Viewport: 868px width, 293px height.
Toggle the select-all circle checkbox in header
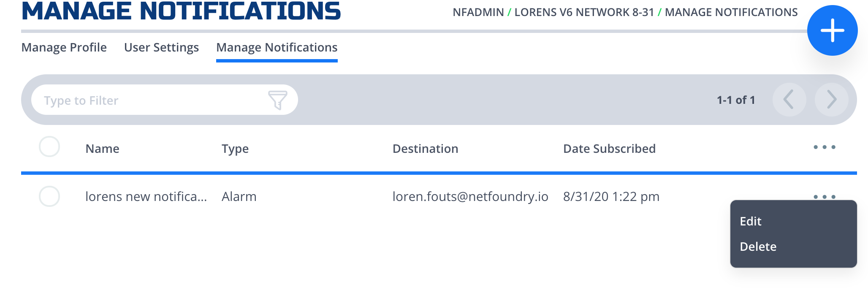49,147
